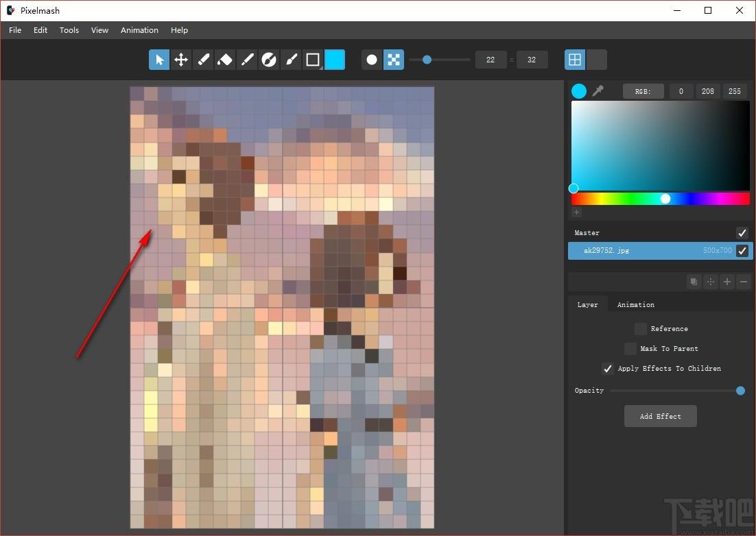Click the hue rainbow slider handle
756x536 pixels.
[x=665, y=198]
